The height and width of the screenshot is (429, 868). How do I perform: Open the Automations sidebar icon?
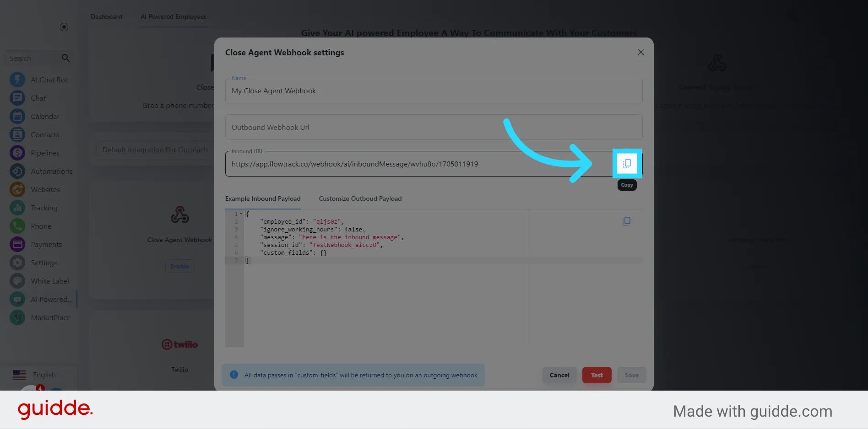pyautogui.click(x=17, y=171)
